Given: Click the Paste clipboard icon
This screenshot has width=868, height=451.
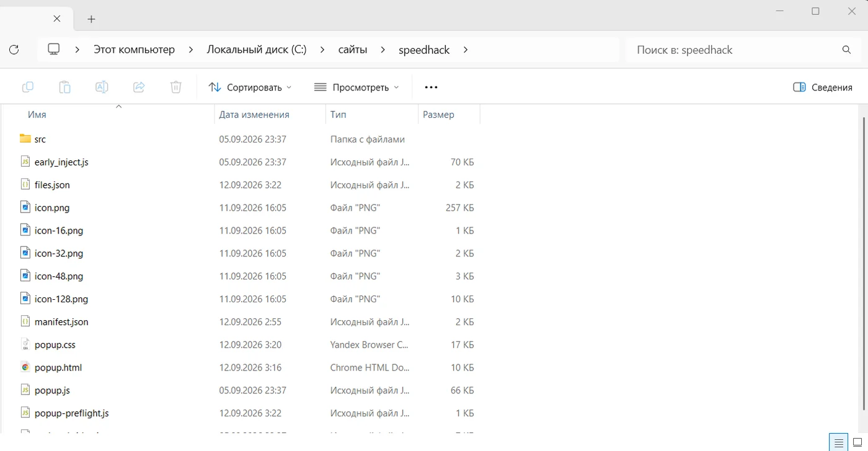Looking at the screenshot, I should [x=64, y=87].
